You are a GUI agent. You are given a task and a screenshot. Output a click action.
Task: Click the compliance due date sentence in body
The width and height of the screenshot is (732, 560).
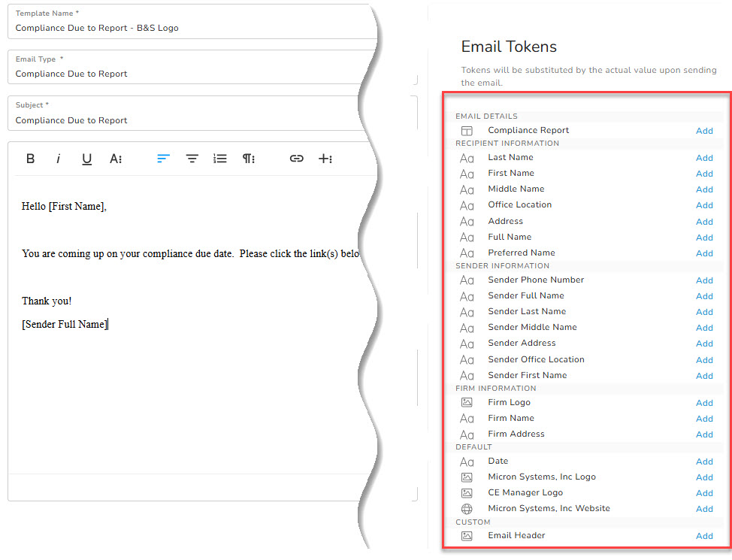190,253
